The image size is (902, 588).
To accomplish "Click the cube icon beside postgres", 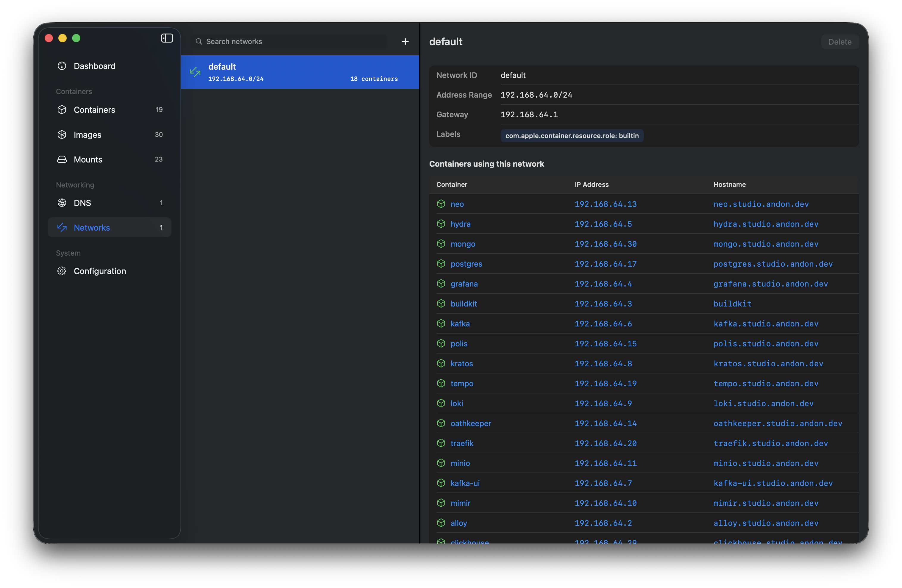I will 441,264.
